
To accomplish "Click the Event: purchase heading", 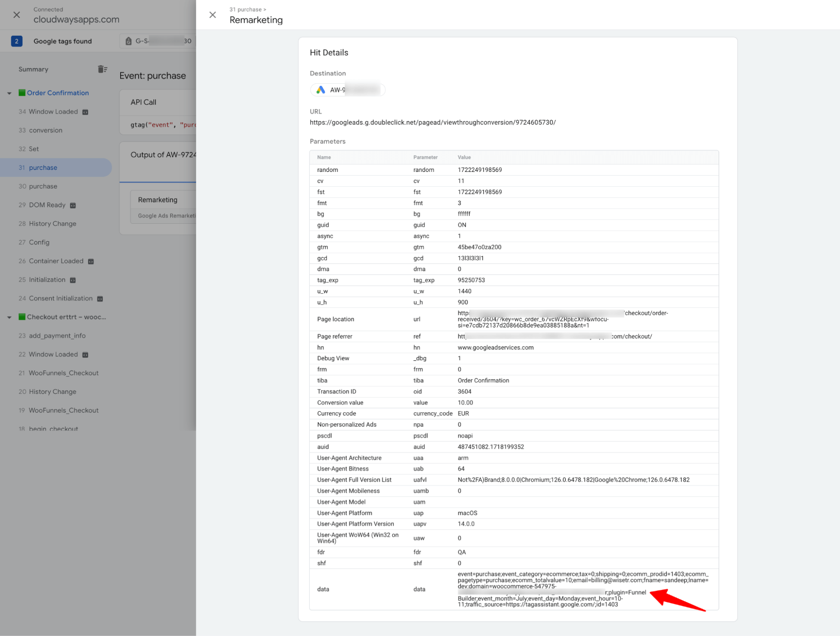I will click(153, 76).
